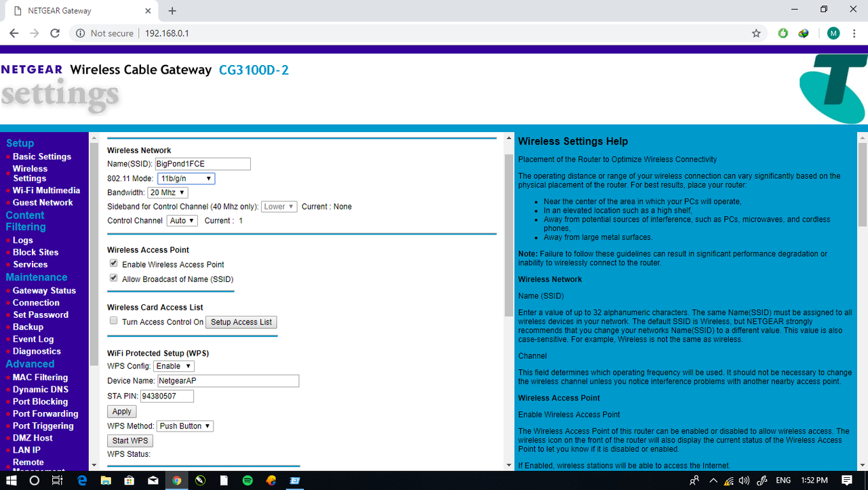Open the WPS Config Enable dropdown
868x490 pixels.
coord(174,366)
